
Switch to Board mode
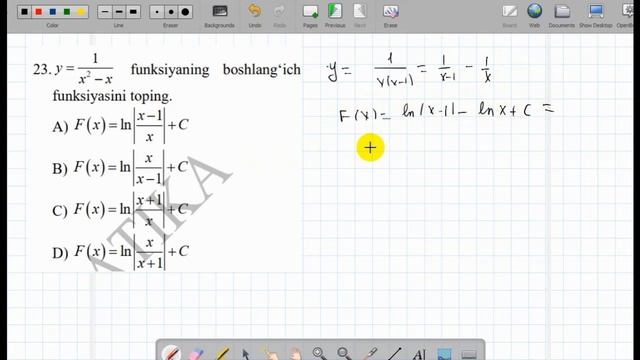(x=509, y=16)
